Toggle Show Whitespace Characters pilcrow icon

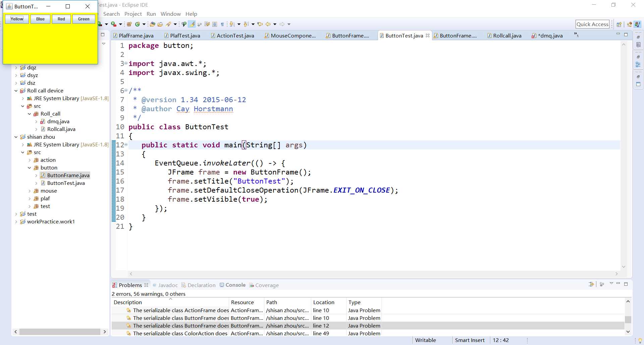point(222,24)
